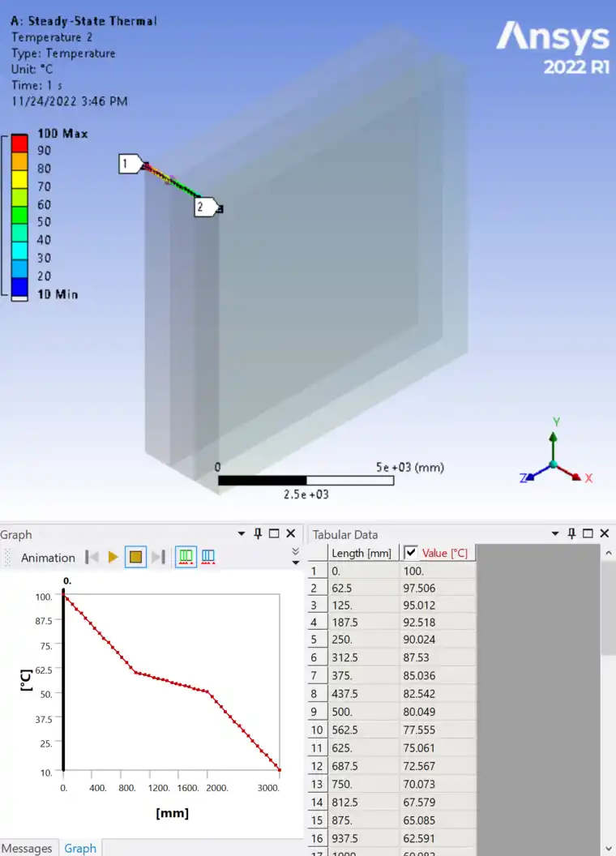Go to next animation frame

(x=158, y=557)
